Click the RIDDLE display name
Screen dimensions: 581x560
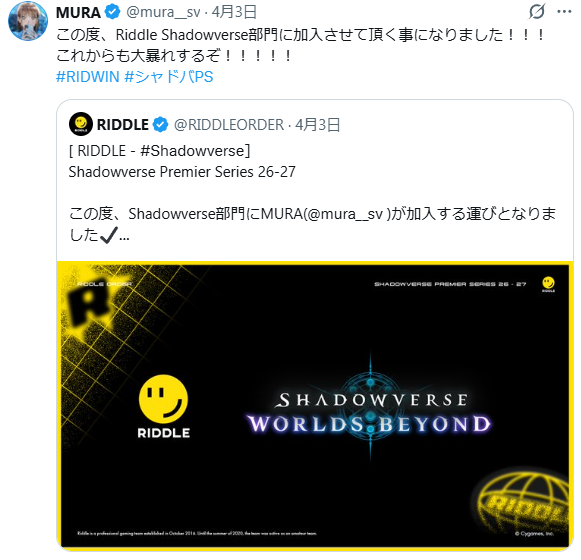(x=123, y=125)
